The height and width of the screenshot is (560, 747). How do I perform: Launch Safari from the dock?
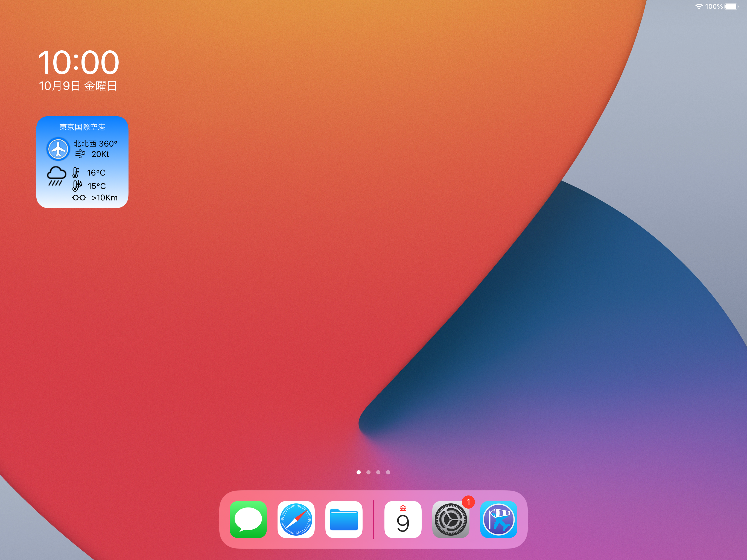296,519
